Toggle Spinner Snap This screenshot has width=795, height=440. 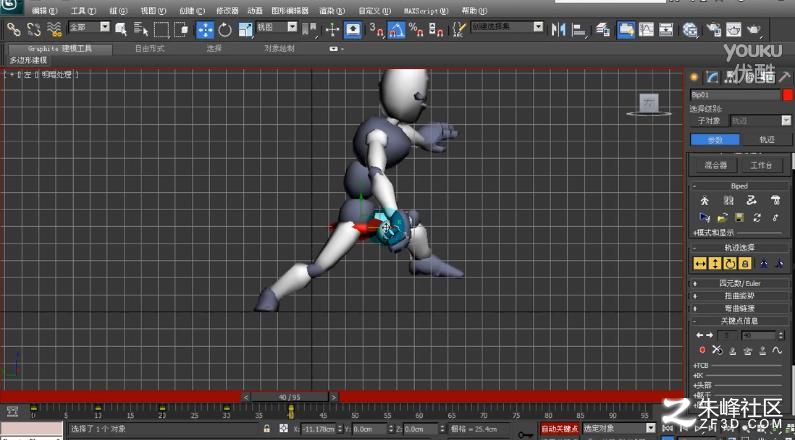point(437,29)
